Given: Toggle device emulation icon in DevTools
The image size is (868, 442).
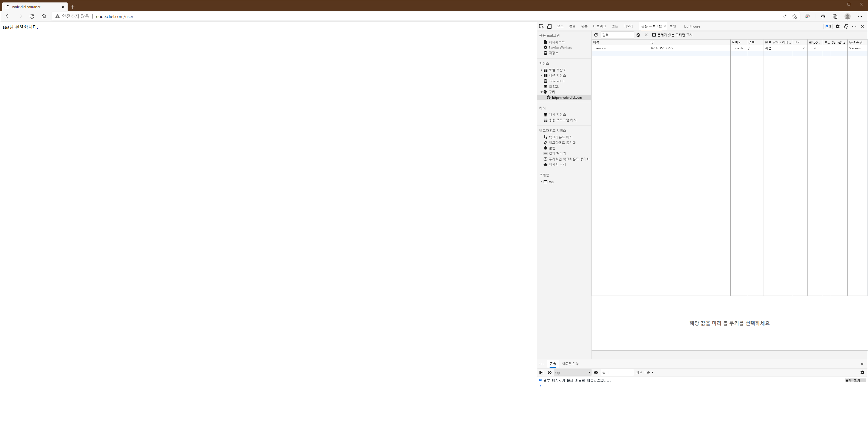Looking at the screenshot, I should tap(549, 26).
